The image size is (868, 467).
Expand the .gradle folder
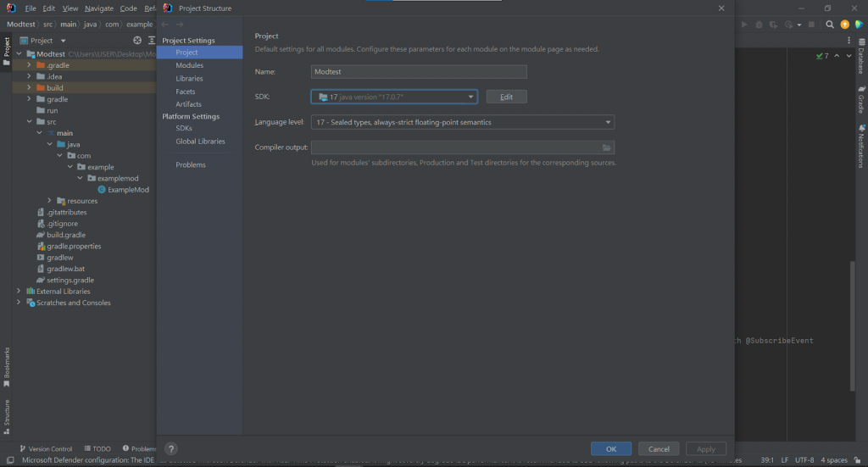click(x=29, y=65)
